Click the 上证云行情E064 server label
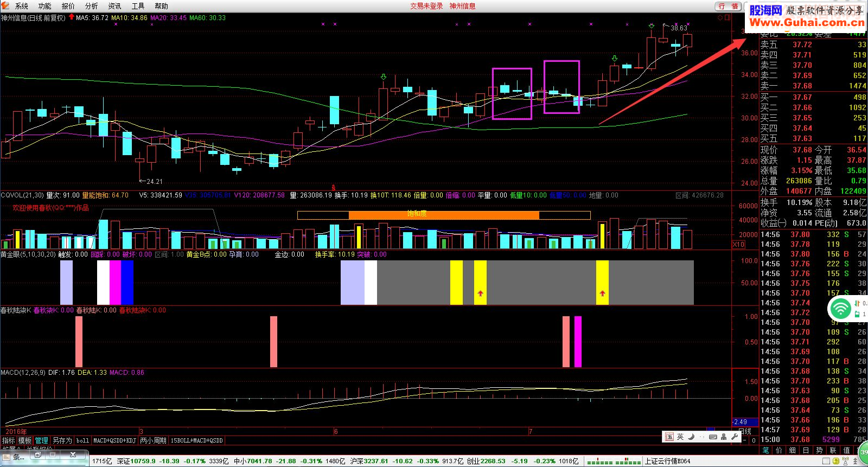 click(667, 461)
